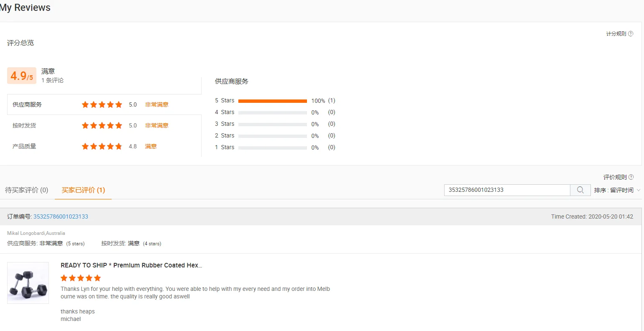Click the search magnifier icon button
The height and width of the screenshot is (331, 644).
point(580,190)
